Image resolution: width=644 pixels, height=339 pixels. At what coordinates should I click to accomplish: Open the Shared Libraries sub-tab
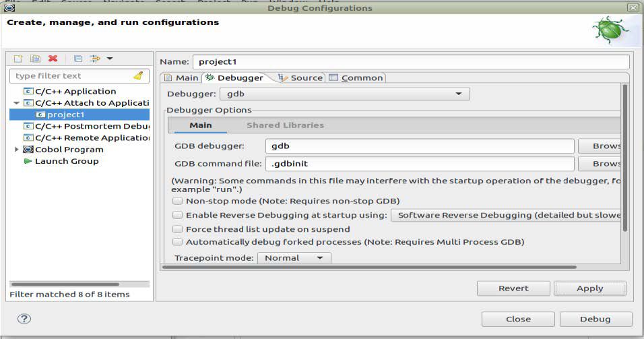pos(285,125)
